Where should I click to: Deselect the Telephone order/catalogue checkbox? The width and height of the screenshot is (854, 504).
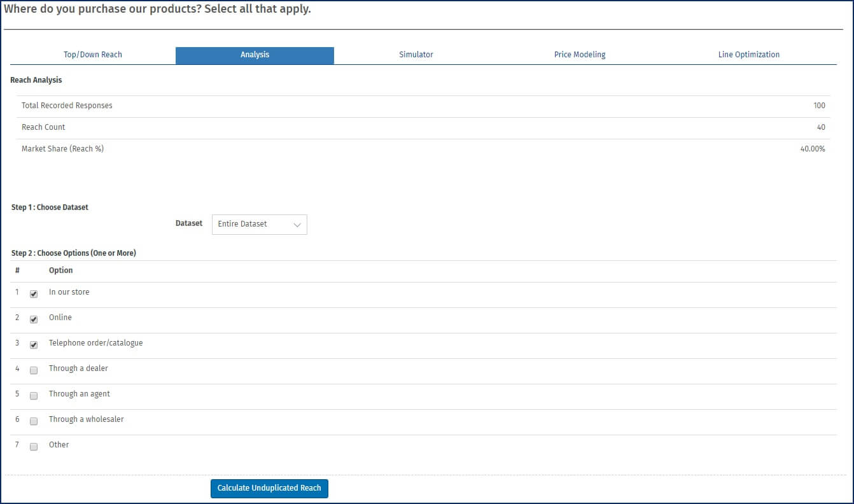coord(34,345)
